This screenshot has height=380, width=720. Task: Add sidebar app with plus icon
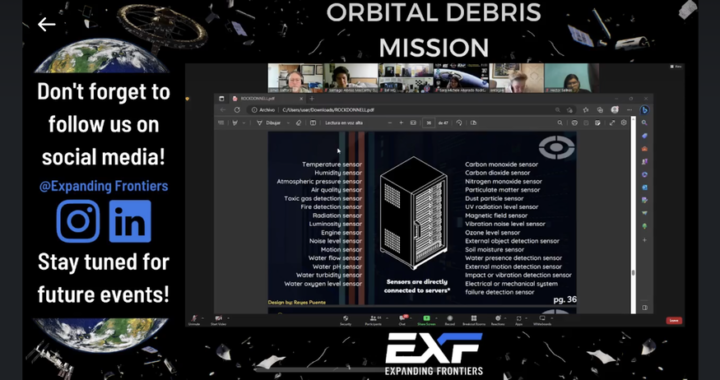click(645, 240)
